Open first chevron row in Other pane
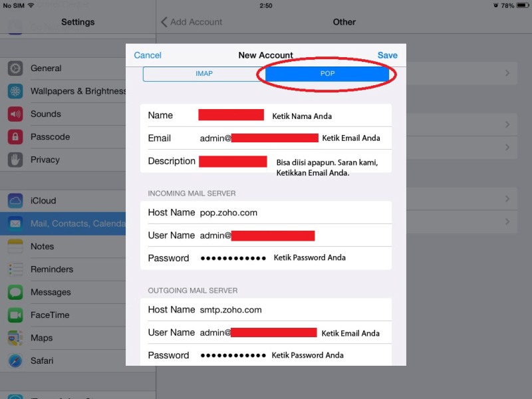The image size is (532, 399). [508, 73]
